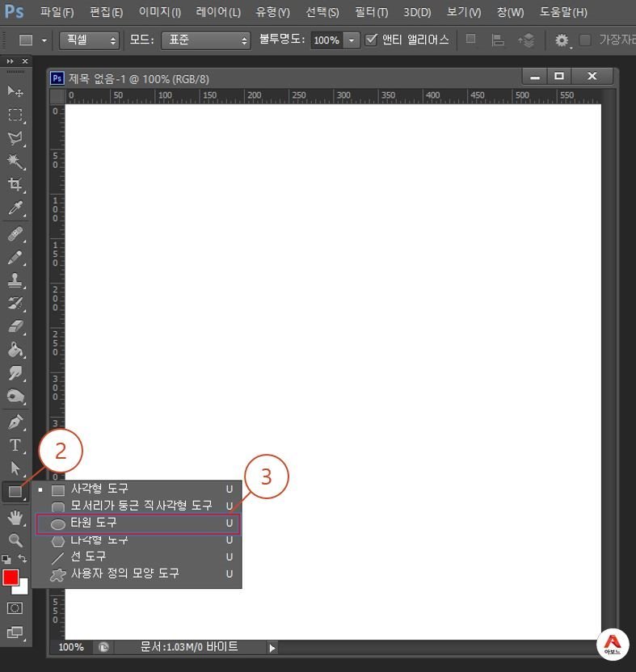The height and width of the screenshot is (672, 636).
Task: Select the Rectangular Marquee tool
Action: pyautogui.click(x=15, y=115)
